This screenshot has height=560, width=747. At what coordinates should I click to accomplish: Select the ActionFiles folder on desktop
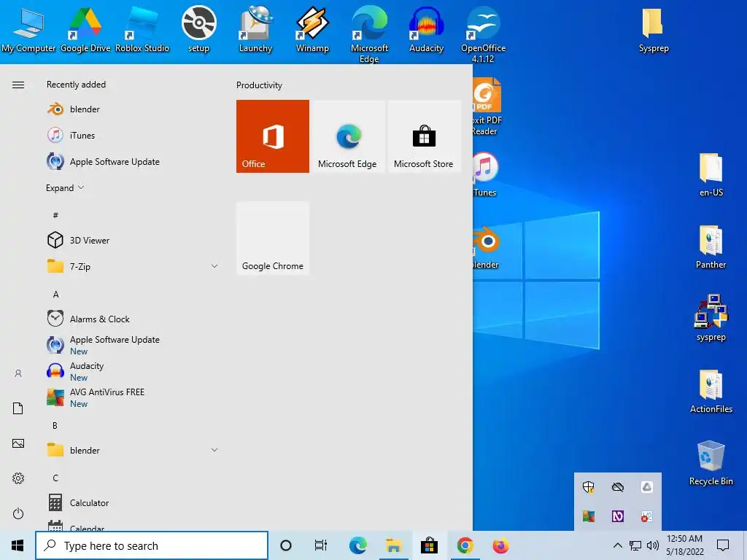click(711, 391)
